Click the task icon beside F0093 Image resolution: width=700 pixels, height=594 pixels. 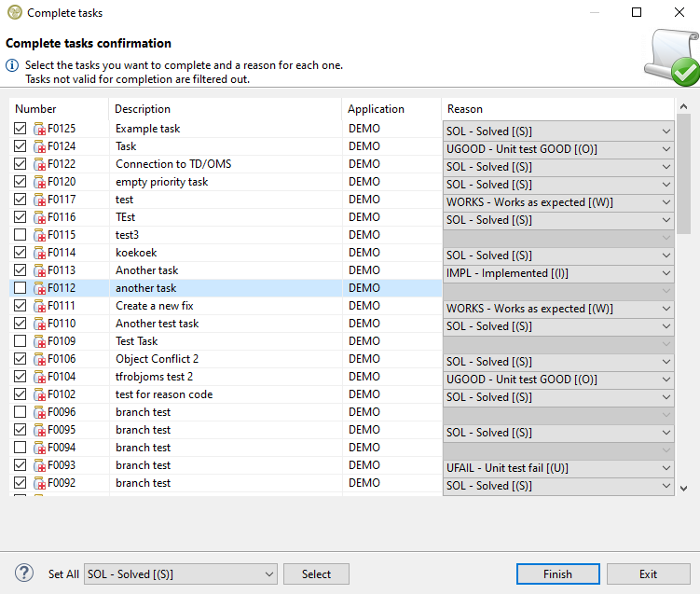[x=40, y=465]
